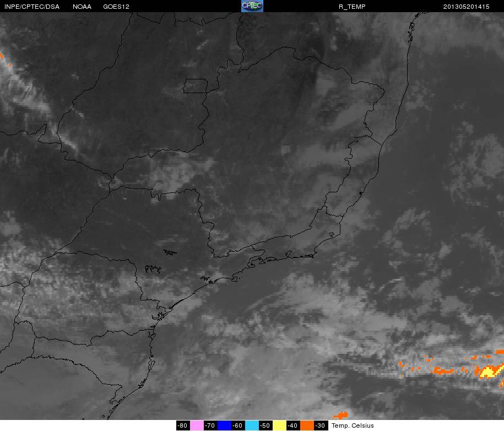Pick the orange legend color swatch
The height and width of the screenshot is (431, 504).
point(307,425)
